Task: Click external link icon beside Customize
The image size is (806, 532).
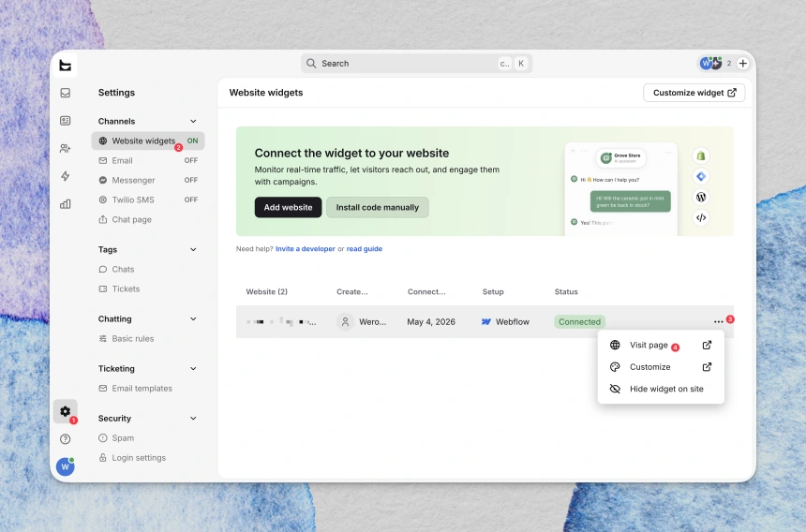Action: click(707, 367)
